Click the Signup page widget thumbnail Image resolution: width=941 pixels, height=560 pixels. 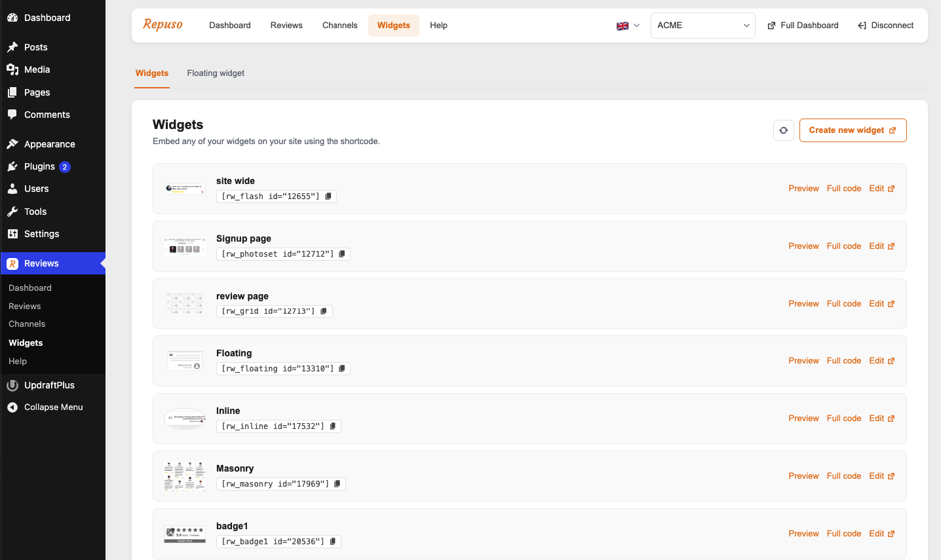point(185,246)
